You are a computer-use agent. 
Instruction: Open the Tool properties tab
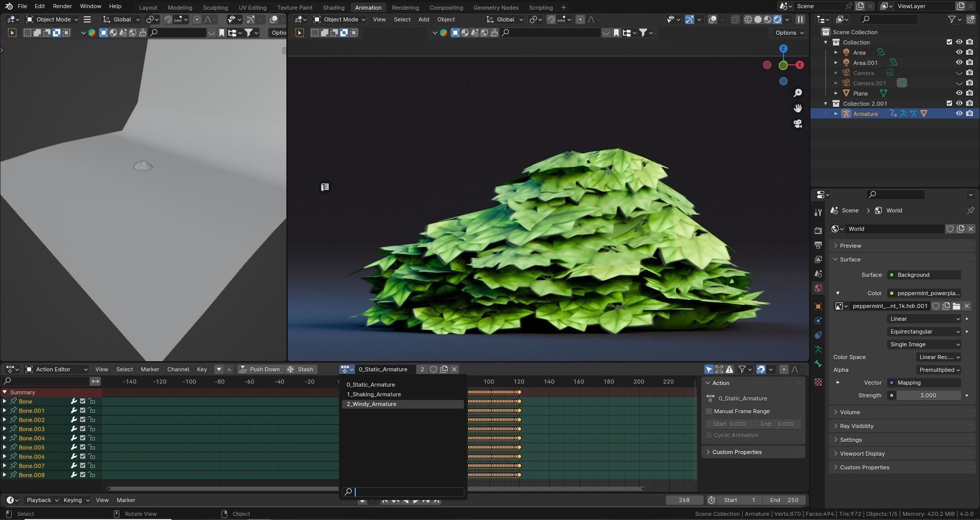[818, 212]
